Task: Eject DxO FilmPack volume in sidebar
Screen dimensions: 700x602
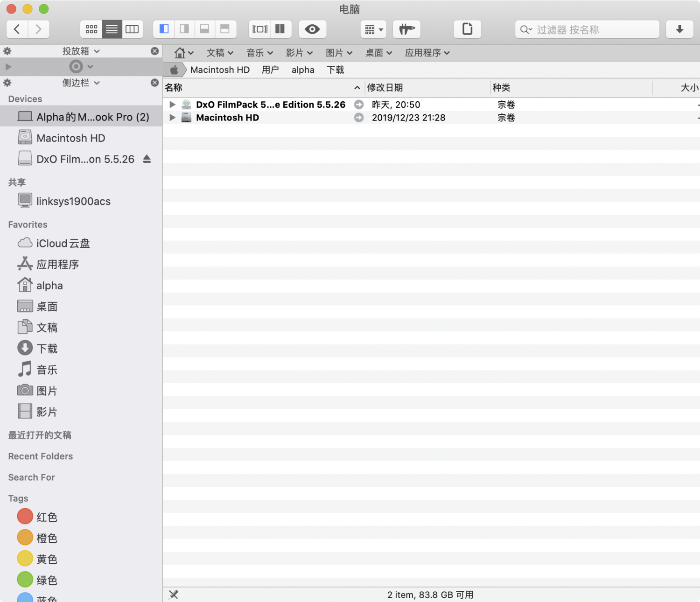Action: click(147, 159)
